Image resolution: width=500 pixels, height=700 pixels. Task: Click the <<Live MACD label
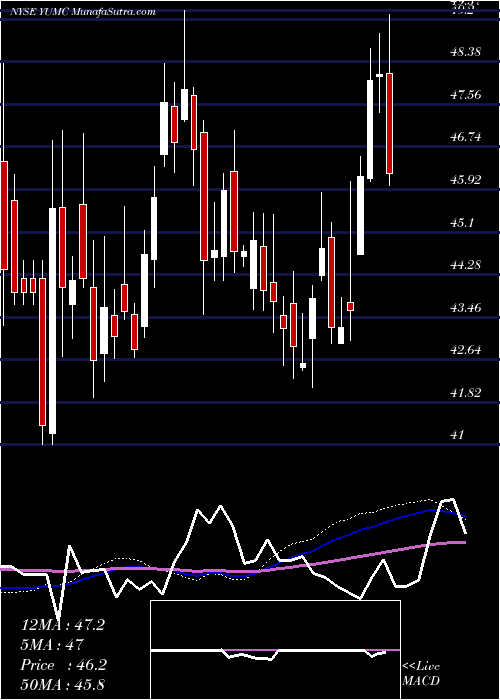click(x=421, y=673)
